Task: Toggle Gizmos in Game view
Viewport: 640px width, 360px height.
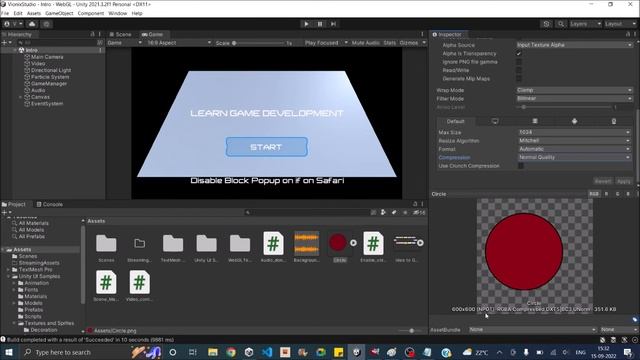Action: click(x=409, y=43)
